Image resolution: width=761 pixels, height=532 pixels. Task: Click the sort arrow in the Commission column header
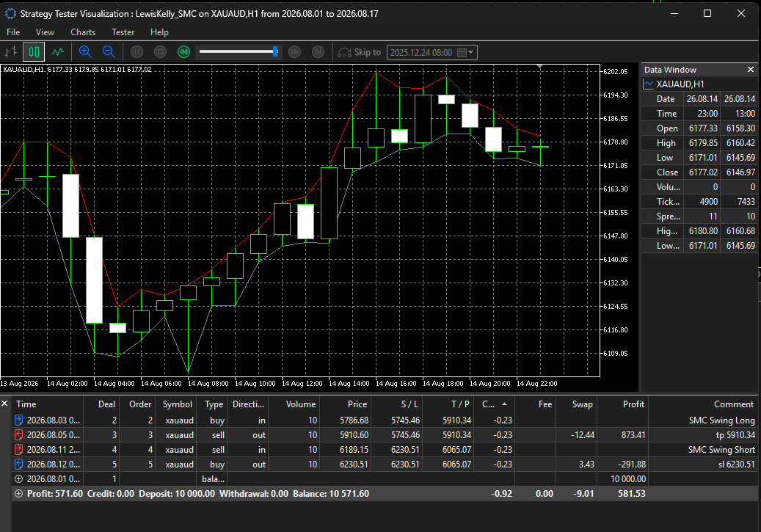[504, 404]
